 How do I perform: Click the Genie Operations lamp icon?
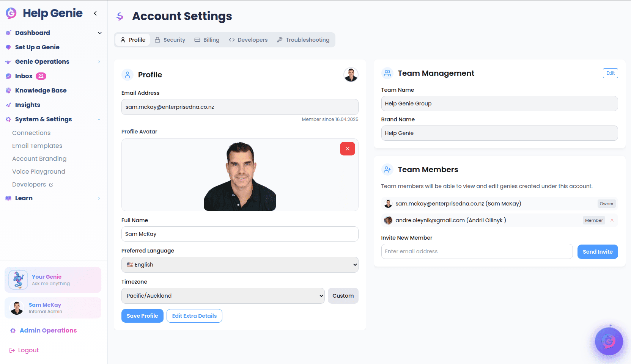coord(8,62)
